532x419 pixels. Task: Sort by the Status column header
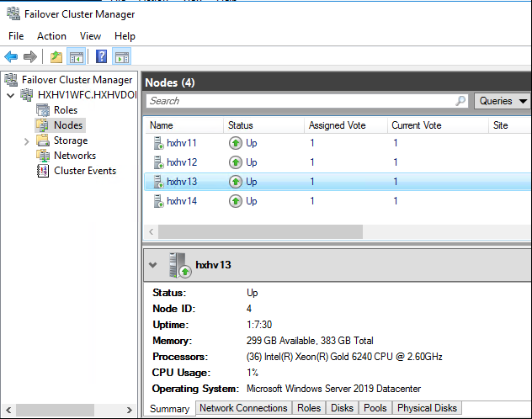click(264, 125)
